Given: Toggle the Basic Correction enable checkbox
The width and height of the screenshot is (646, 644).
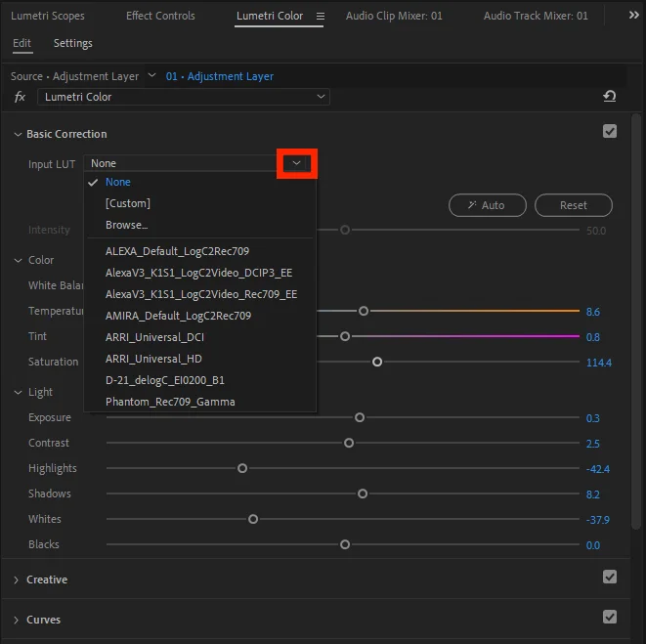Looking at the screenshot, I should [609, 131].
